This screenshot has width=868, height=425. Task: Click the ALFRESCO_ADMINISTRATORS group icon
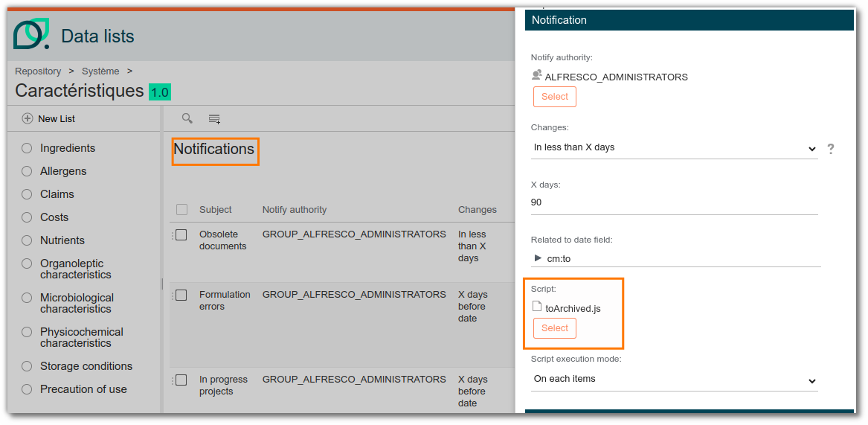click(536, 75)
